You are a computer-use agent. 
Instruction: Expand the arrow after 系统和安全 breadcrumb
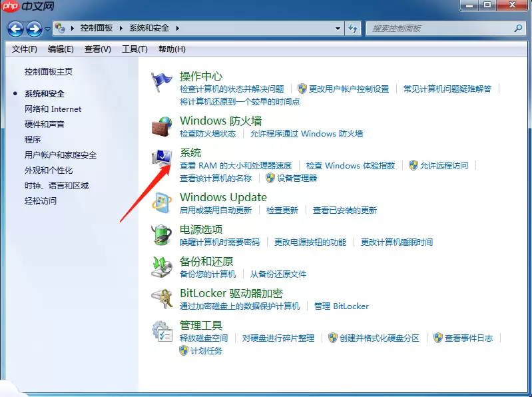[178, 28]
